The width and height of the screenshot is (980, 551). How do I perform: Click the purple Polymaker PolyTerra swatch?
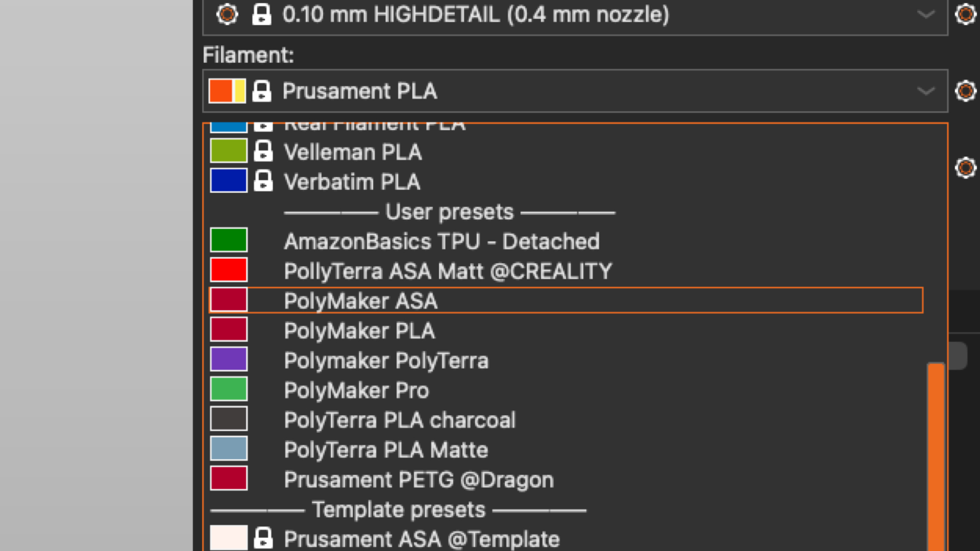pyautogui.click(x=229, y=359)
